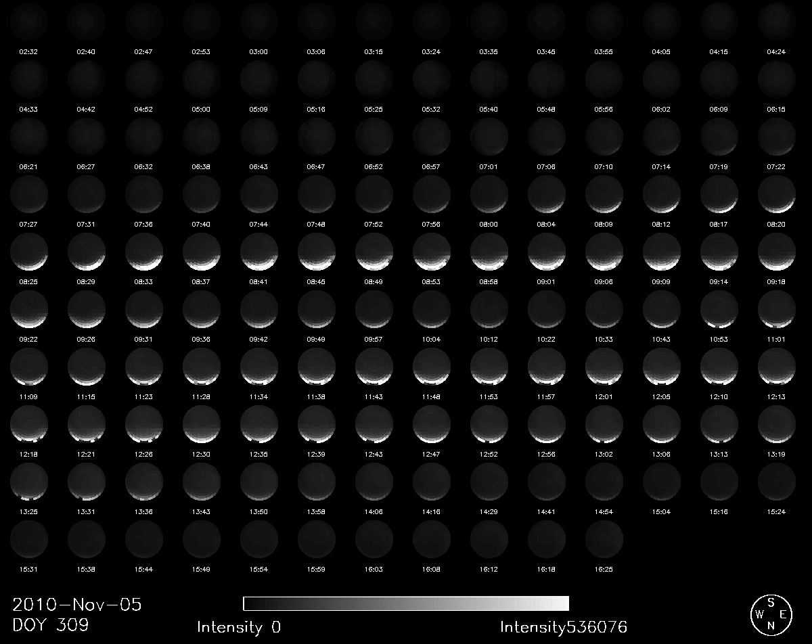Open the 09:42 disk image

259,308
